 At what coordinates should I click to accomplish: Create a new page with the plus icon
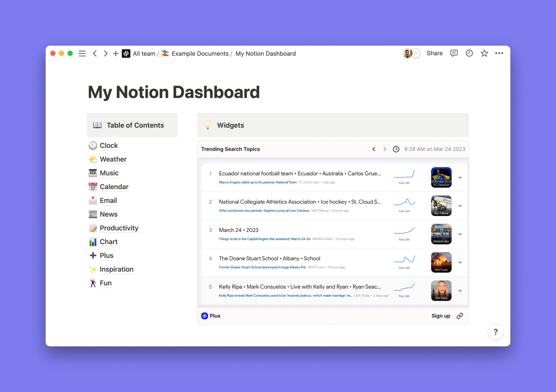[x=116, y=53]
